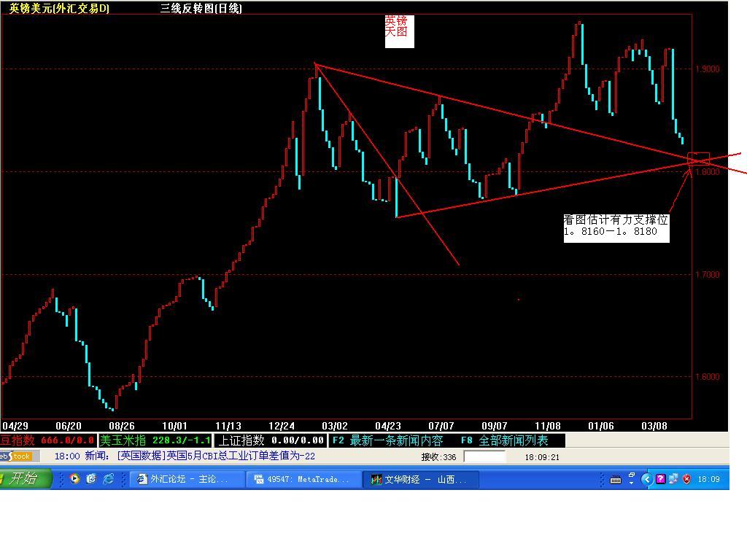Expand hidden system tray icons
This screenshot has width=747, height=560.
646,479
